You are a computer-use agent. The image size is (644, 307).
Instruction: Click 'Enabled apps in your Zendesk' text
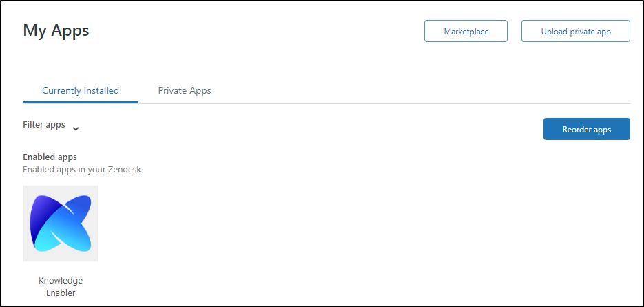pyautogui.click(x=82, y=169)
